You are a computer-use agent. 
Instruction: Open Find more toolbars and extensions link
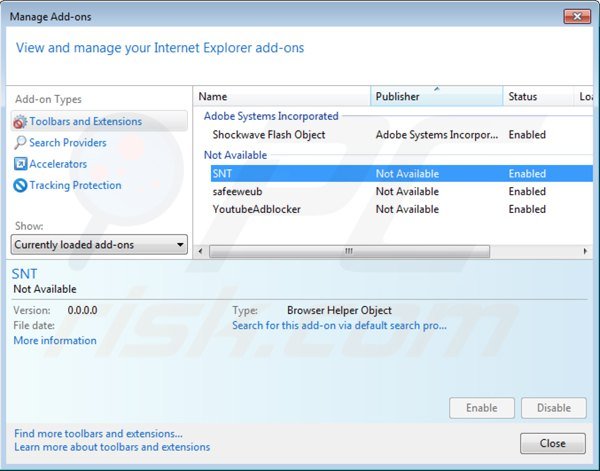(98, 434)
